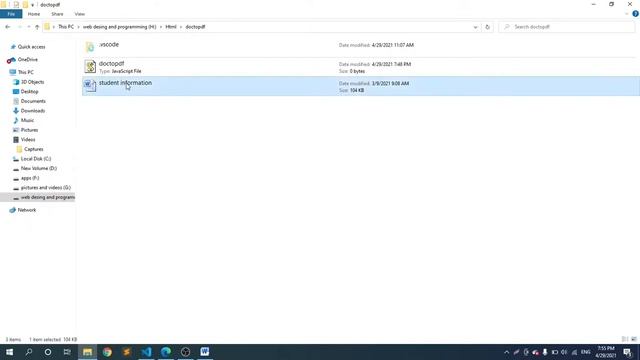
Task: Open Quick access in navigation pane
Action: [31, 47]
